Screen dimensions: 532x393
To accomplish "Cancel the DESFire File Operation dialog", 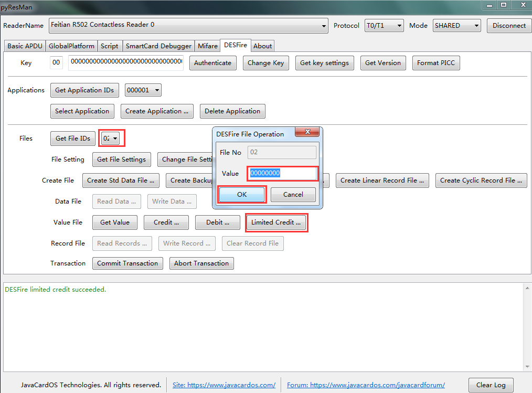I will tap(293, 195).
